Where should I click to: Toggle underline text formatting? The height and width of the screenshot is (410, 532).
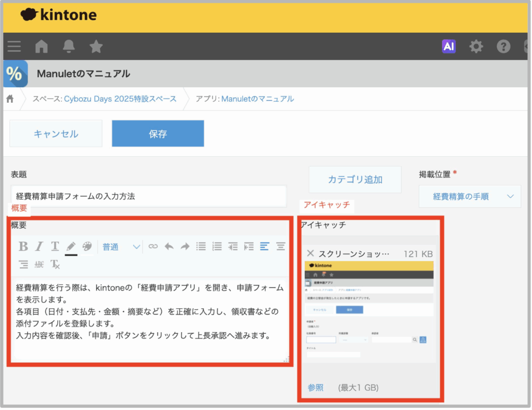click(x=55, y=247)
